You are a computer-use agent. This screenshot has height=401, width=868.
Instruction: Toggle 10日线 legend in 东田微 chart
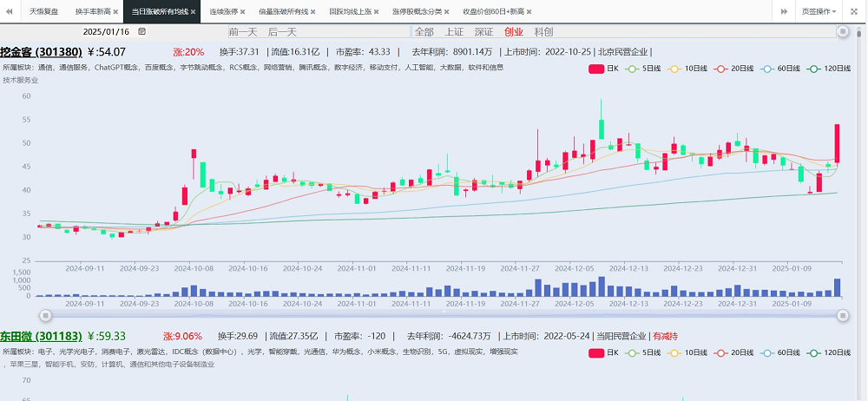coord(687,352)
